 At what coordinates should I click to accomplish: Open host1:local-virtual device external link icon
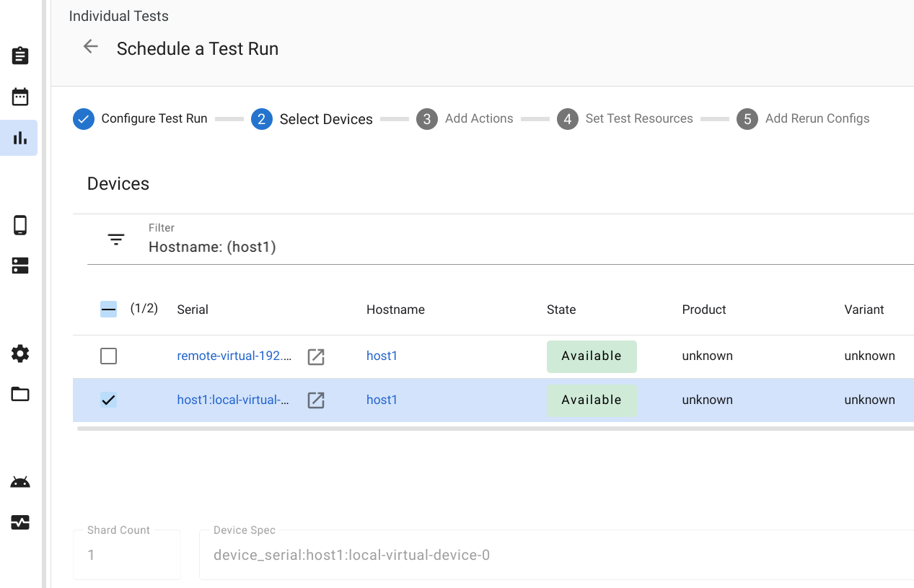[316, 400]
